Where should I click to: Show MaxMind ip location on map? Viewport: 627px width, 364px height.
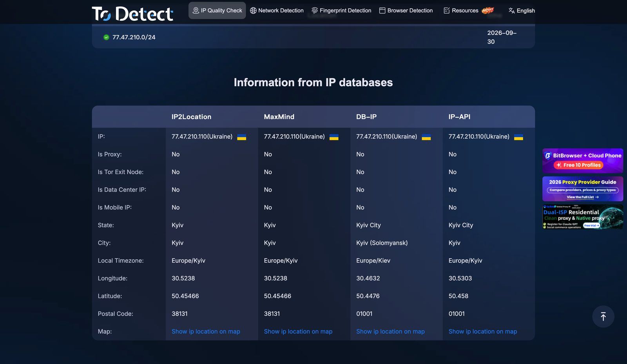click(x=298, y=331)
